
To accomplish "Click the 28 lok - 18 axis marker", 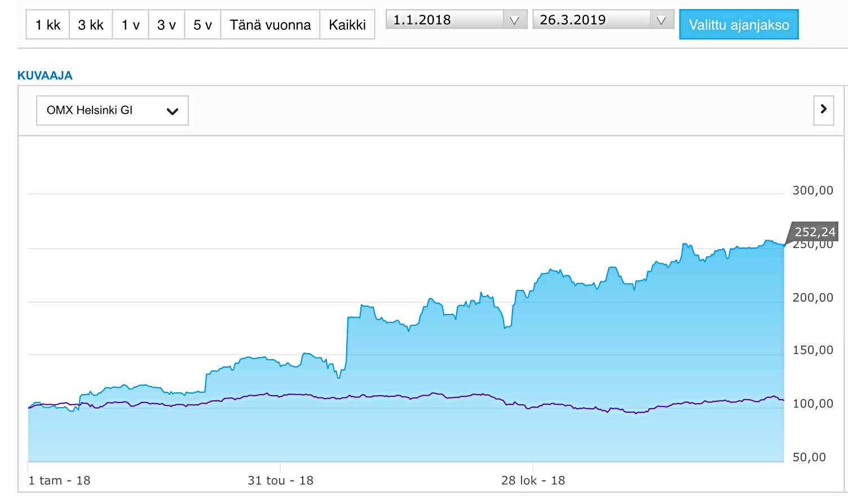I will pos(533,480).
